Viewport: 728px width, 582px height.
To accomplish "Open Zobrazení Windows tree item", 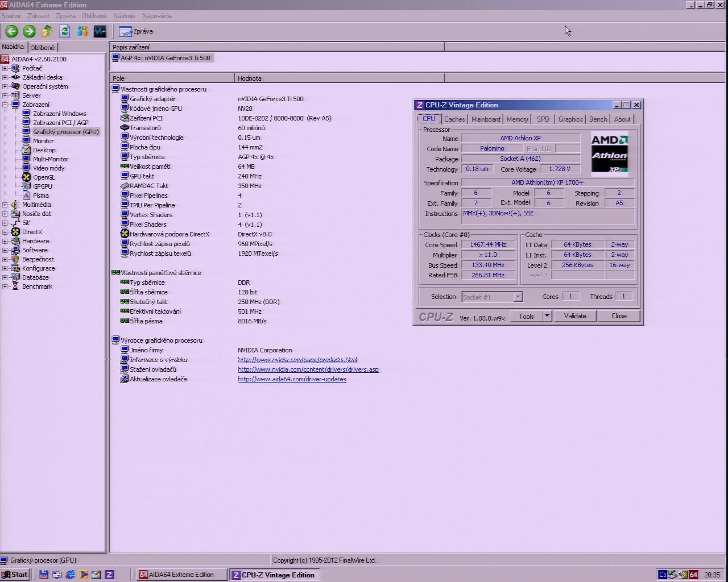I will [60, 114].
